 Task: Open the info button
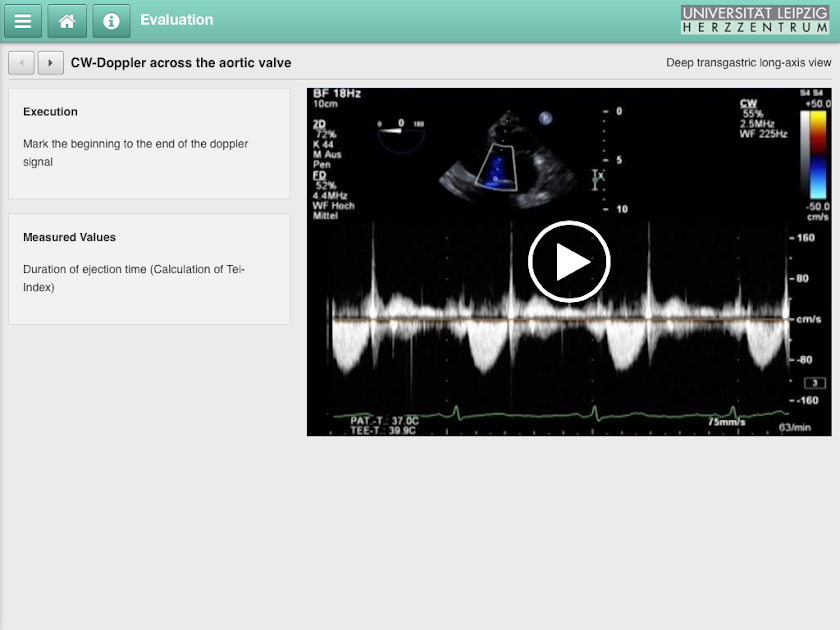111,21
